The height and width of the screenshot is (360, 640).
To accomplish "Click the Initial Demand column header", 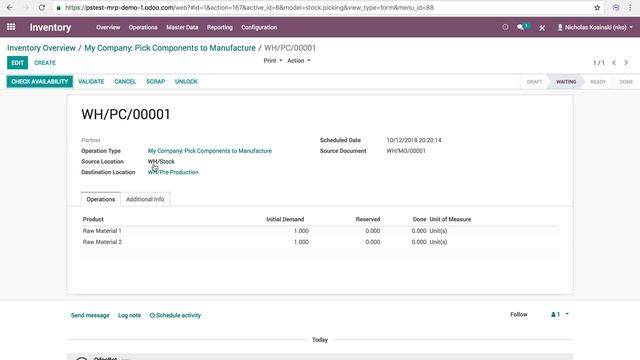I will [x=285, y=219].
